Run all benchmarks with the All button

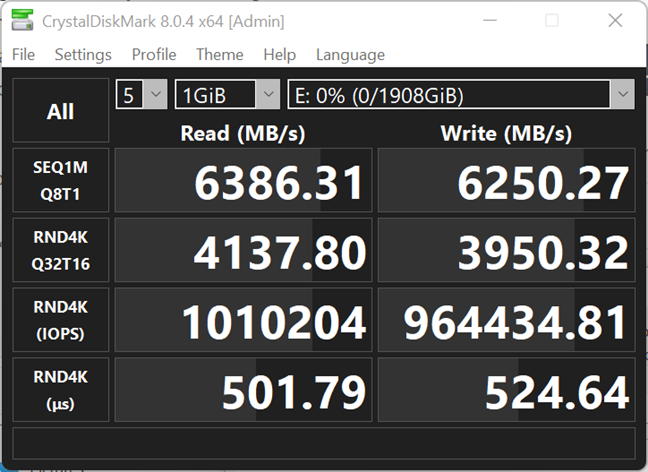[61, 110]
